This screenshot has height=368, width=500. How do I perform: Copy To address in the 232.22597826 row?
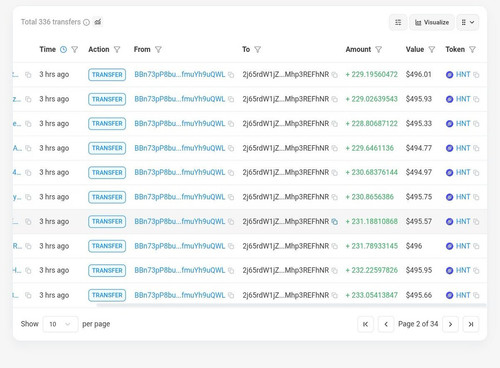click(x=335, y=271)
